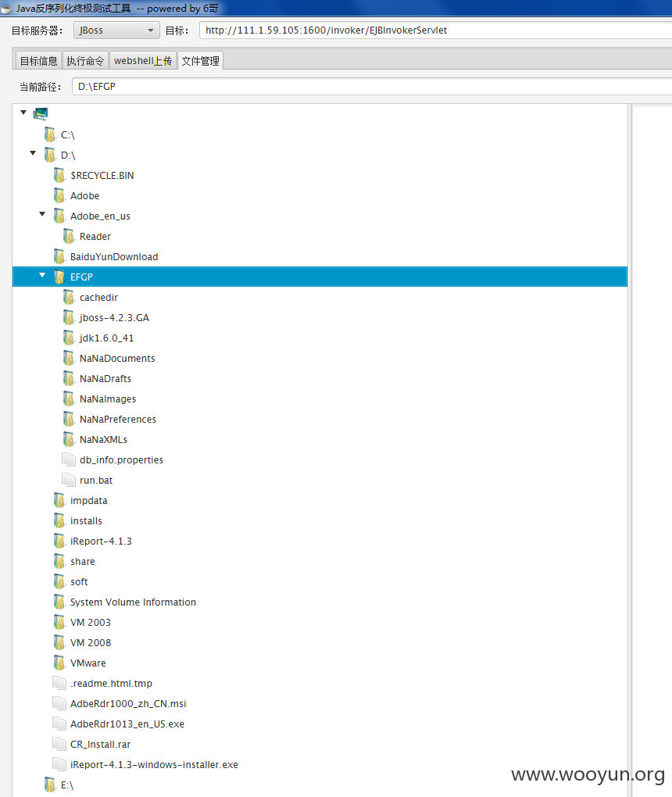Select the AdbeRdr1000_zh_CN.msi file name
The width and height of the screenshot is (672, 797).
(128, 704)
